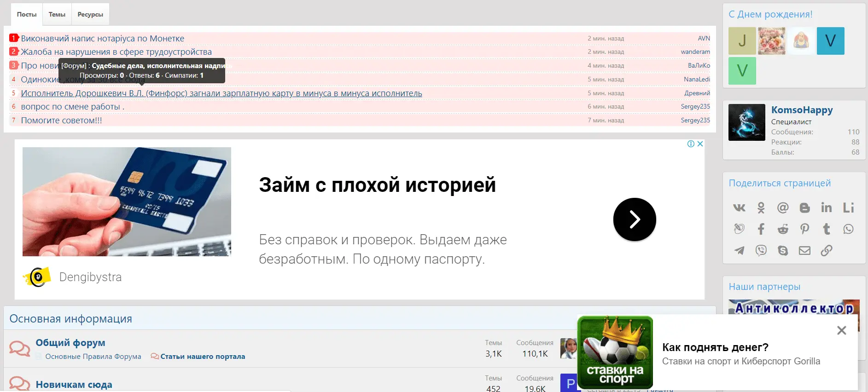Open 'Как поднять денег?' popup headline
The width and height of the screenshot is (868, 392).
coord(715,347)
